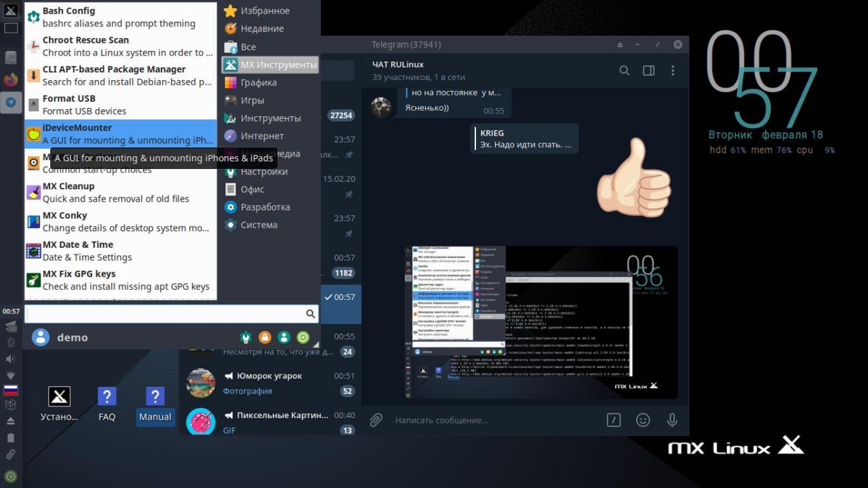Switch users via teal person icon
This screenshot has height=488, width=868.
pyautogui.click(x=283, y=337)
